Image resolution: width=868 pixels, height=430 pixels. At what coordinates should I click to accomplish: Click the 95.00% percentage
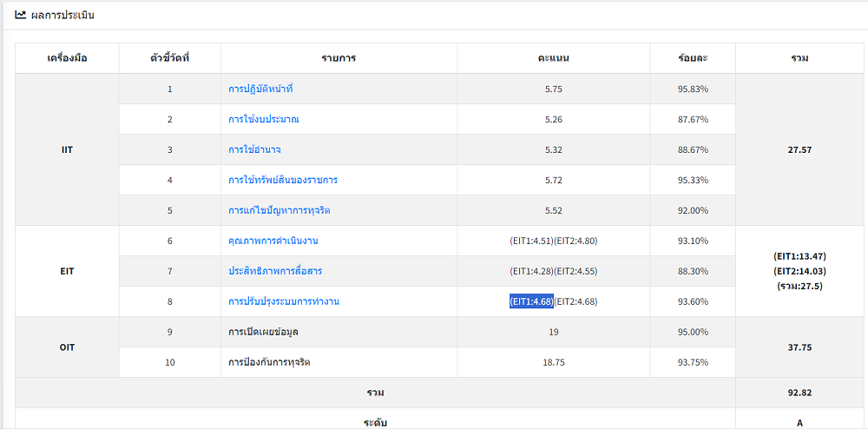[x=693, y=333]
